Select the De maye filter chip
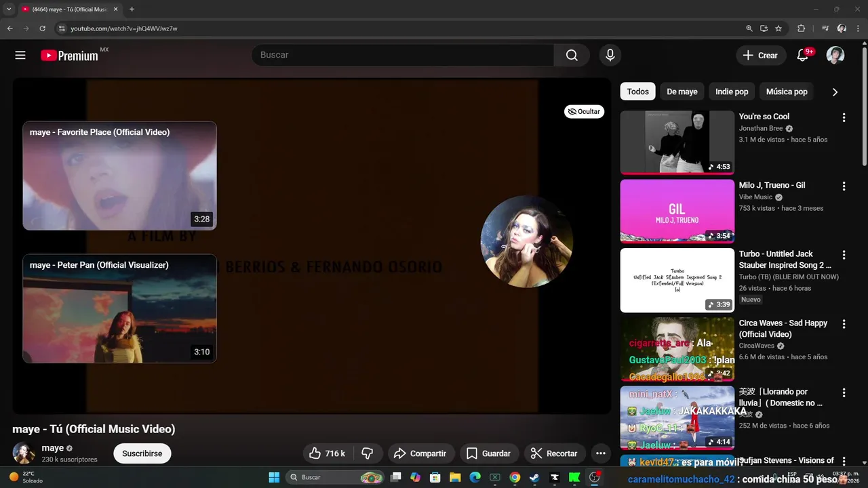 coord(682,91)
